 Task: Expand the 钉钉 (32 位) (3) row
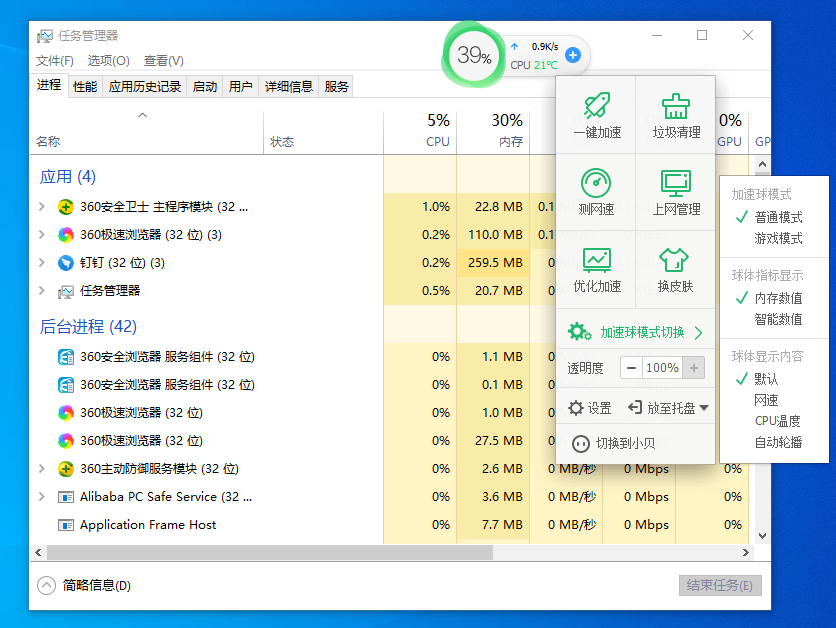pos(42,263)
